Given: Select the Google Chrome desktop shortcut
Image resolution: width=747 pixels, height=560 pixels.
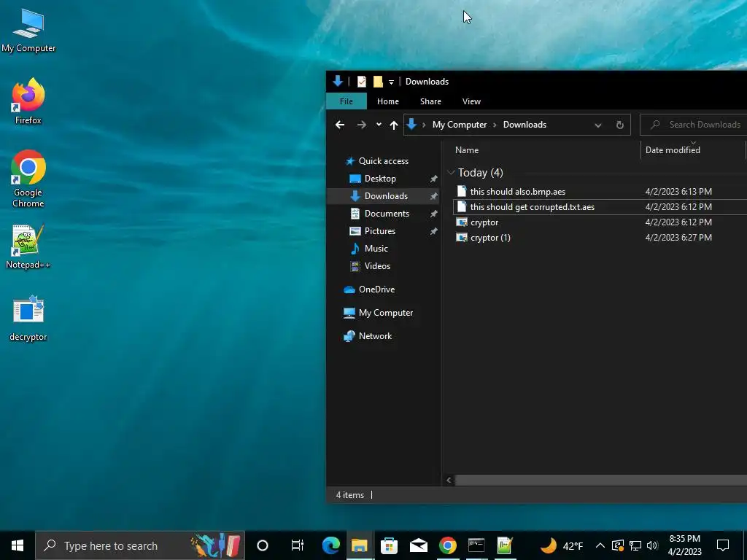Looking at the screenshot, I should pyautogui.click(x=28, y=179).
